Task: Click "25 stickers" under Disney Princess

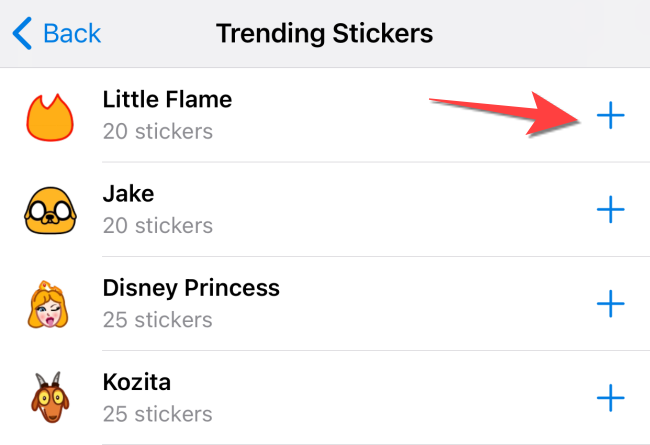Action: [x=158, y=320]
